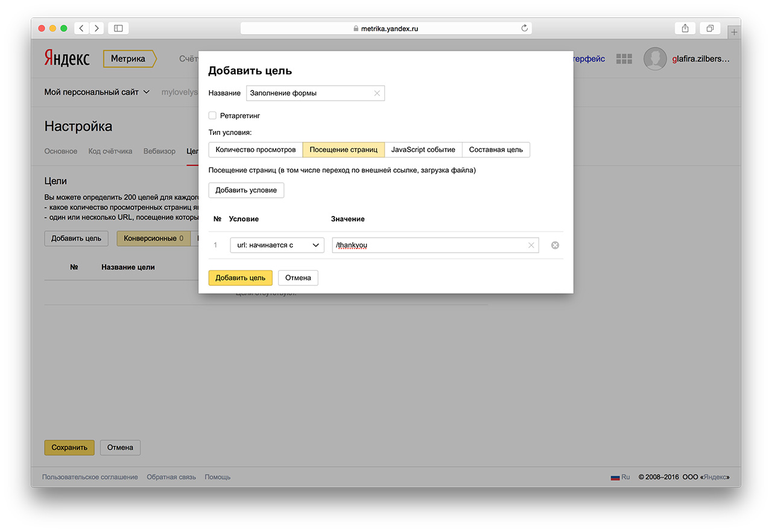772x532 pixels.
Task: Show all tabs overview icon
Action: [710, 28]
